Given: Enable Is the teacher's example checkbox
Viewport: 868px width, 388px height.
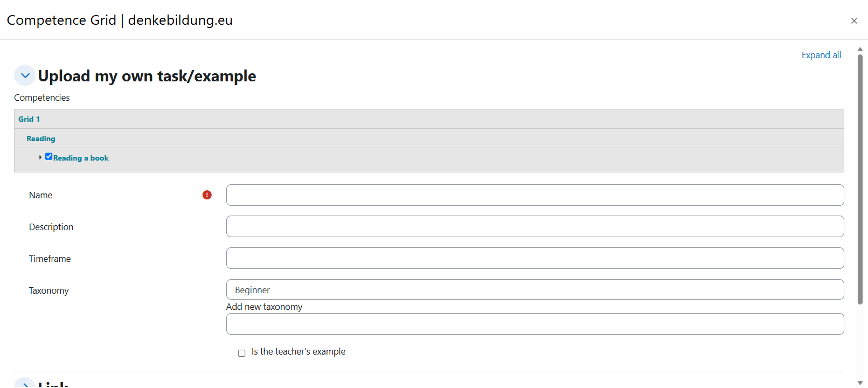Looking at the screenshot, I should pyautogui.click(x=242, y=353).
